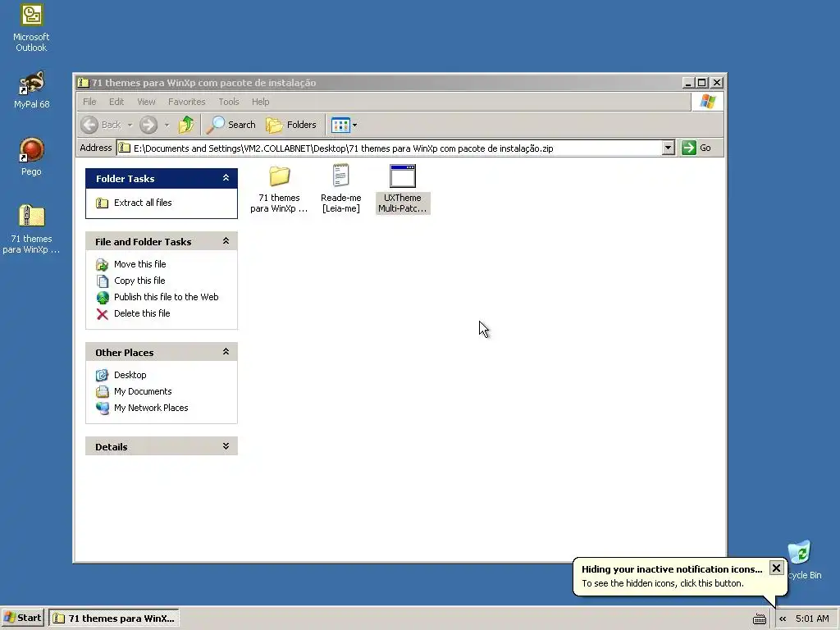
Task: Close the notification icons balloon tip
Action: tap(776, 568)
